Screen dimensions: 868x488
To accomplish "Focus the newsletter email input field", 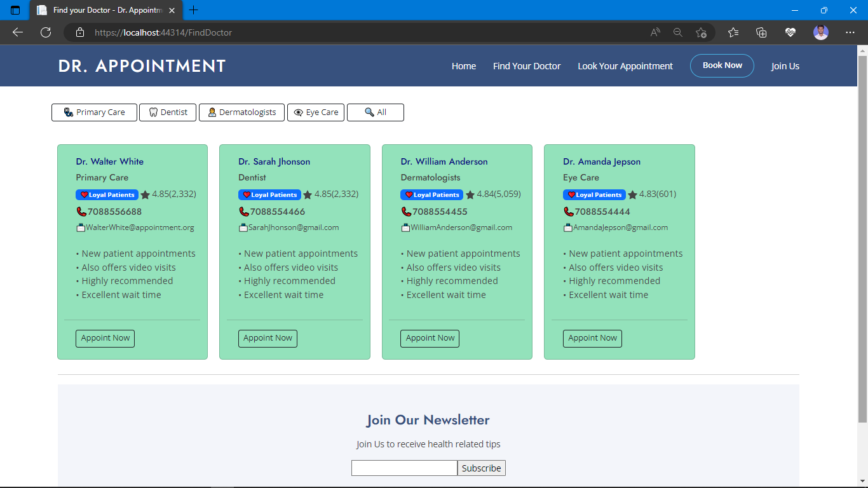I will coord(404,468).
